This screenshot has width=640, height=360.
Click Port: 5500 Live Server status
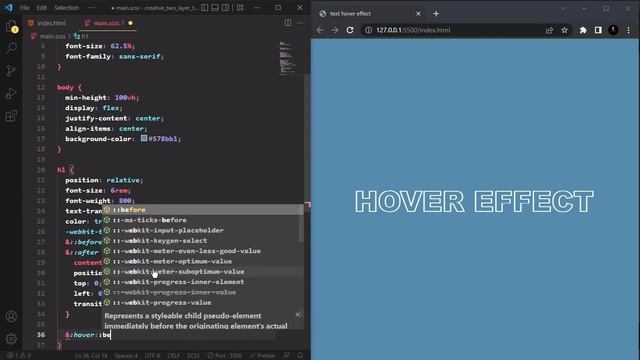[224, 356]
